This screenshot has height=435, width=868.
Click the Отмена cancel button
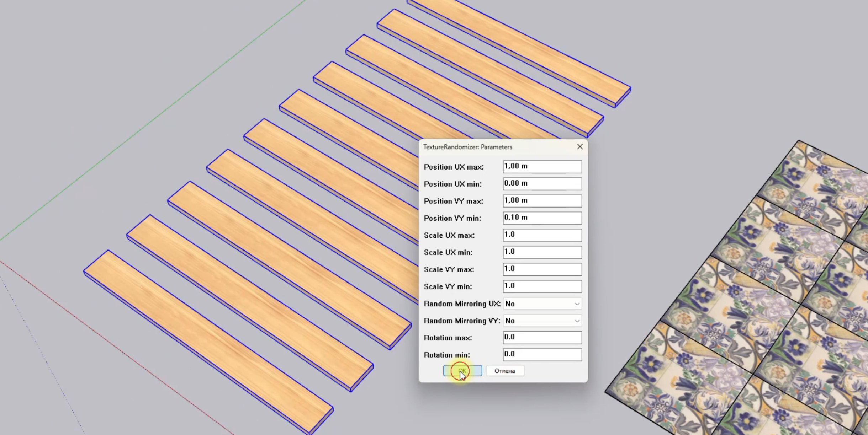(x=505, y=371)
